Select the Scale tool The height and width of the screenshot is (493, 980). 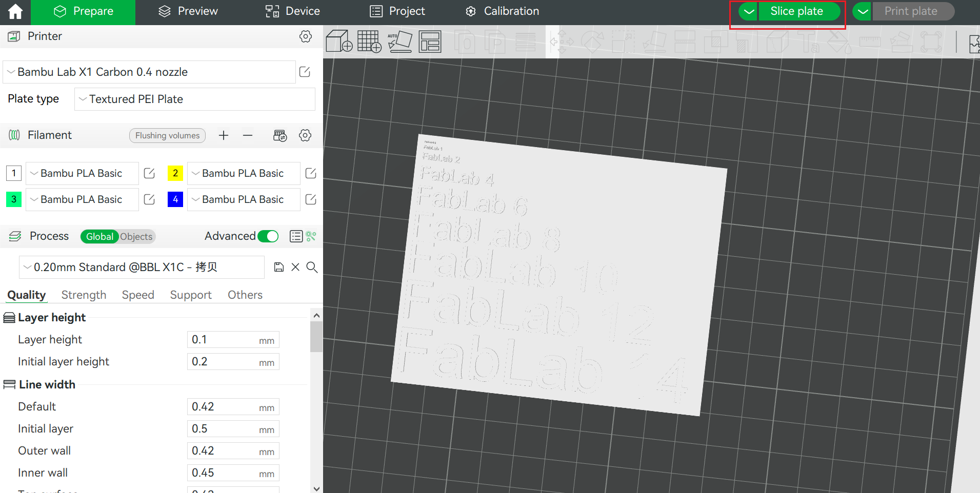point(623,42)
